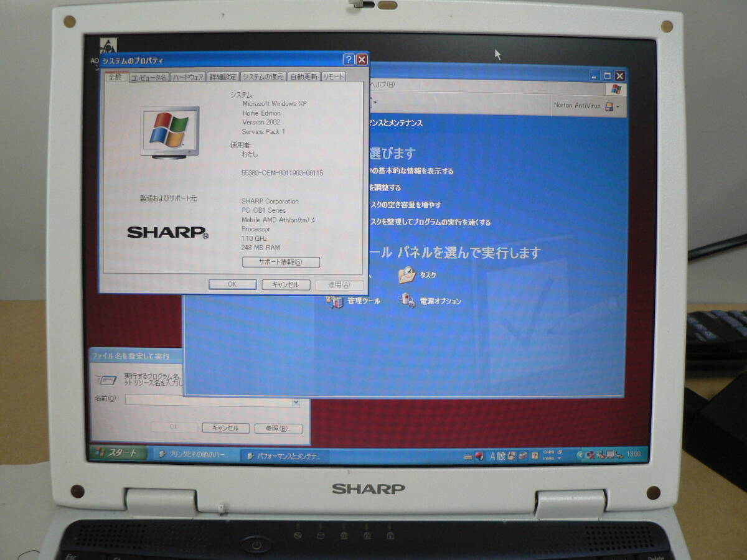
Task: Click the link ending in を調整する
Action: (385, 187)
